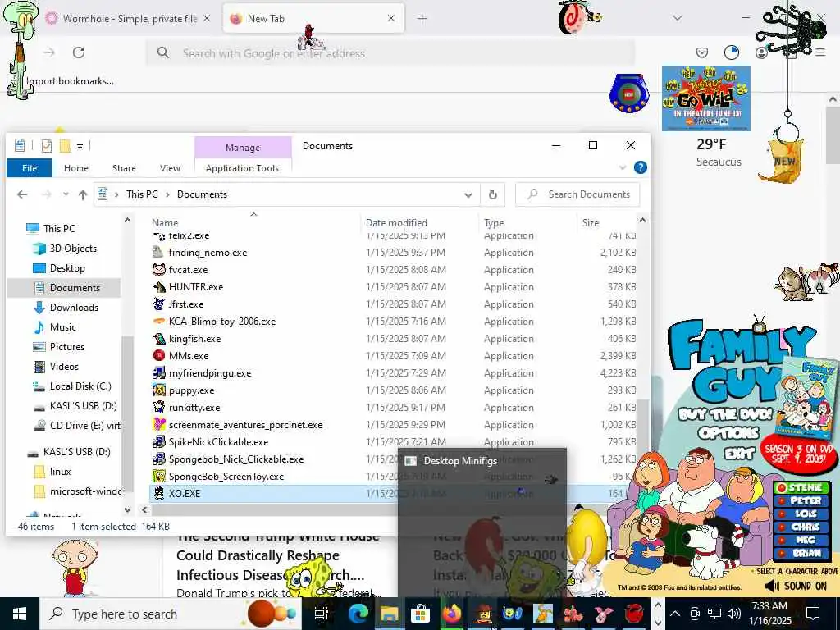Select the Manage contextual tab
This screenshot has width=840, height=630.
[243, 148]
